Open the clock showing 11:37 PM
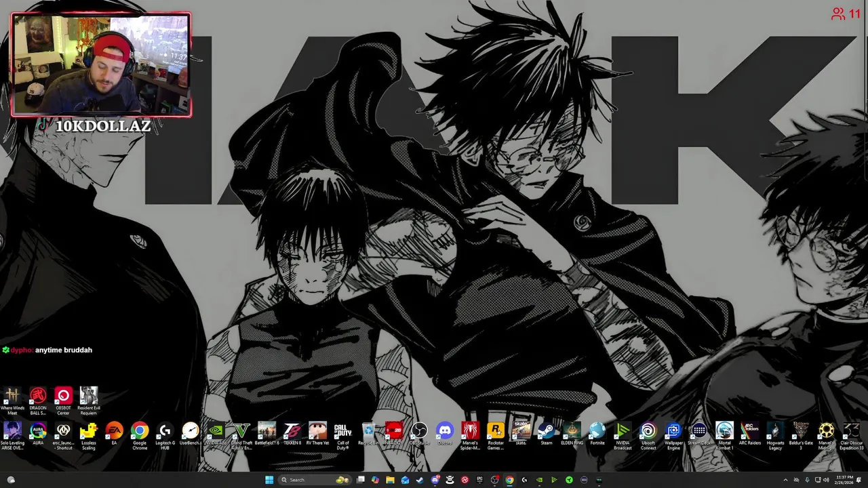This screenshot has height=488, width=868. coord(844,480)
